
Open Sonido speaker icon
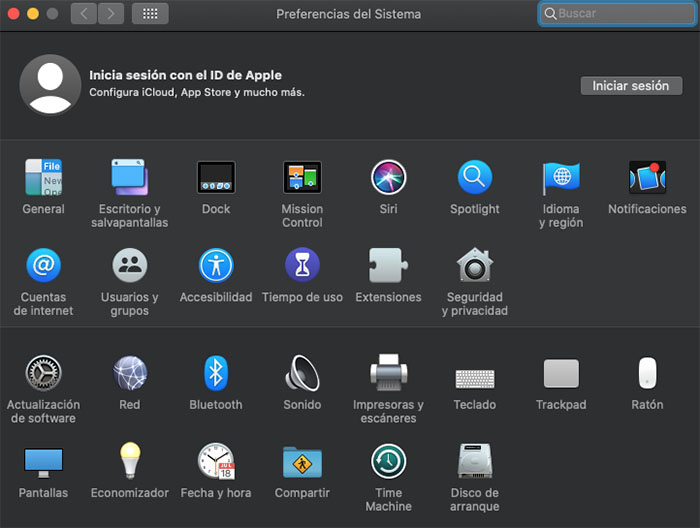[302, 373]
